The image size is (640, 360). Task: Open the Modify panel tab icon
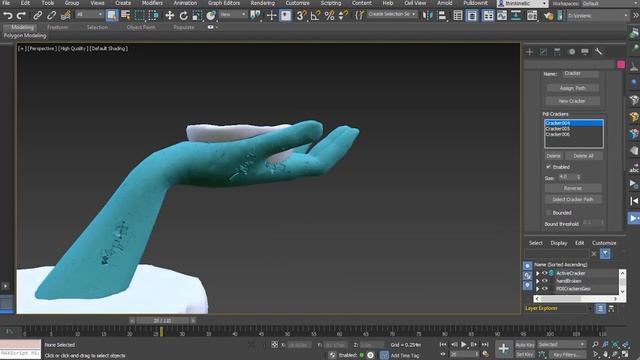point(543,52)
